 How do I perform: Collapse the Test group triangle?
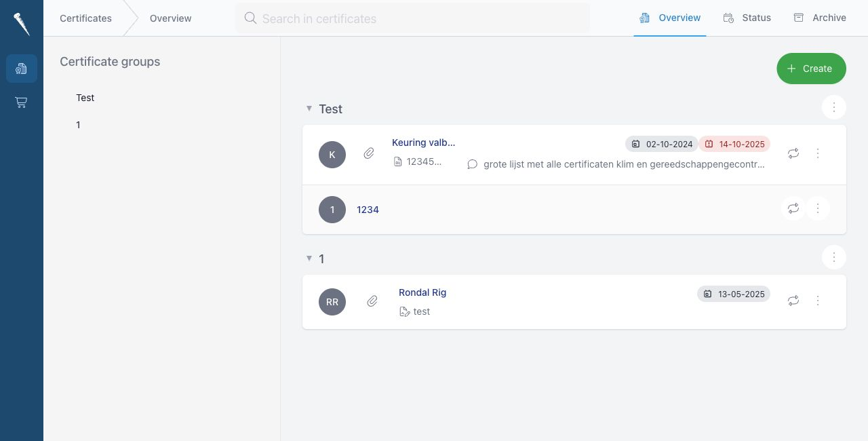(x=309, y=109)
